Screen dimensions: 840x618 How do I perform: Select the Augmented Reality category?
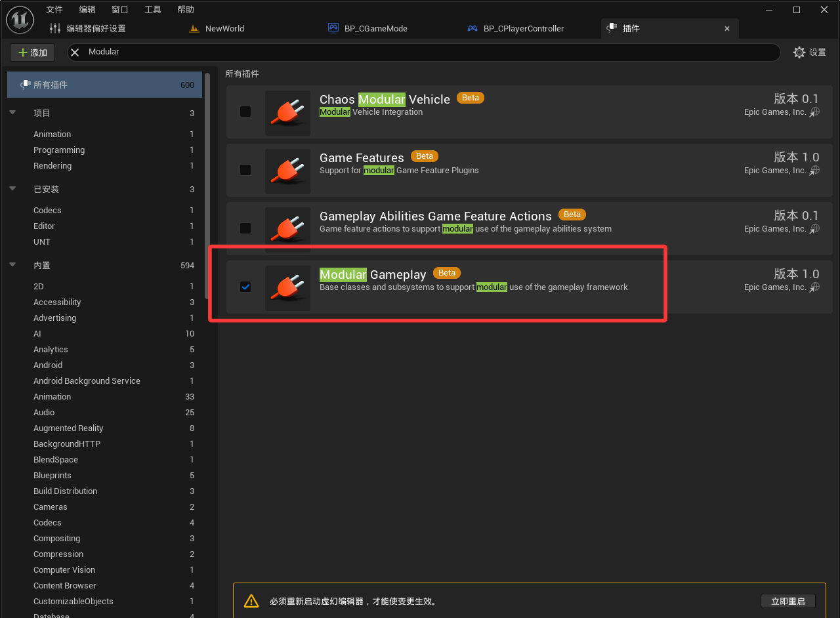pyautogui.click(x=104, y=428)
